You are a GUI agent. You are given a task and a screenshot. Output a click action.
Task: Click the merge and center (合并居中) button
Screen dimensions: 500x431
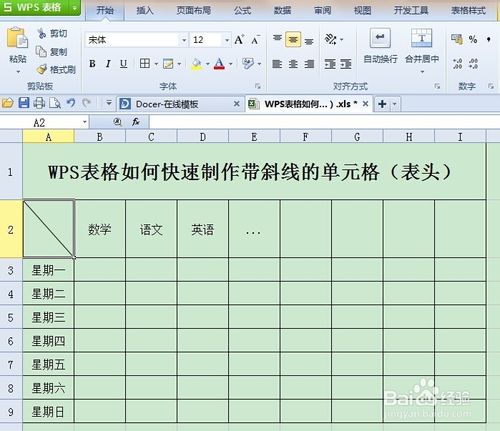tap(422, 47)
